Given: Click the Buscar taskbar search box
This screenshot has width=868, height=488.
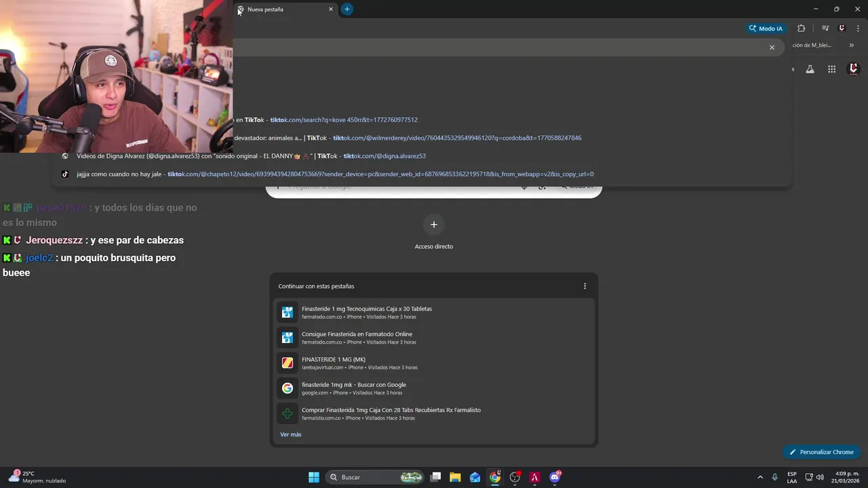Looking at the screenshot, I should coord(375,477).
